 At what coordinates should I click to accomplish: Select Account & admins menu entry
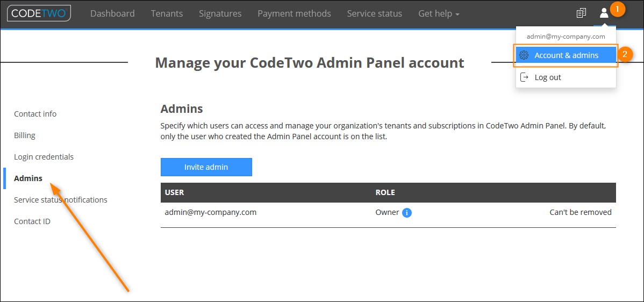coord(566,55)
